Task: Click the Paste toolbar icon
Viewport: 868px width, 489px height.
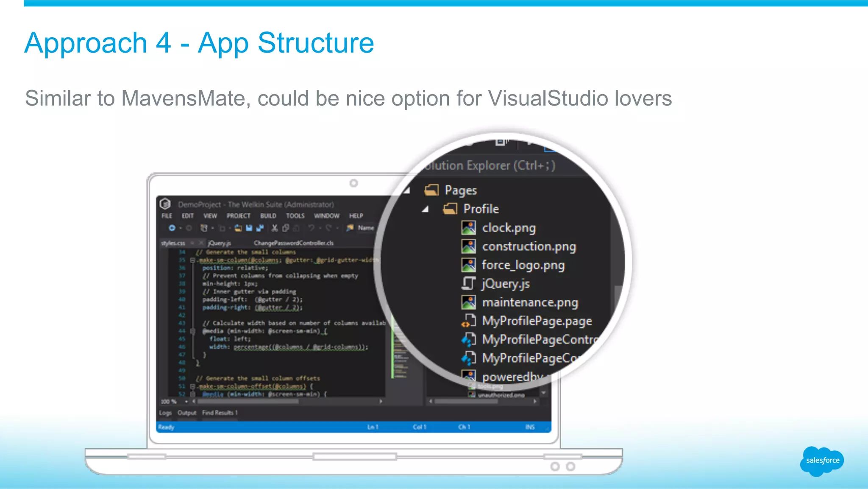Action: (296, 228)
